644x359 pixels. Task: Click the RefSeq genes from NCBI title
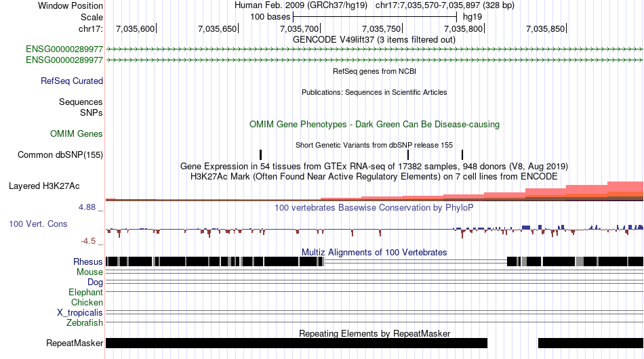pyautogui.click(x=374, y=71)
